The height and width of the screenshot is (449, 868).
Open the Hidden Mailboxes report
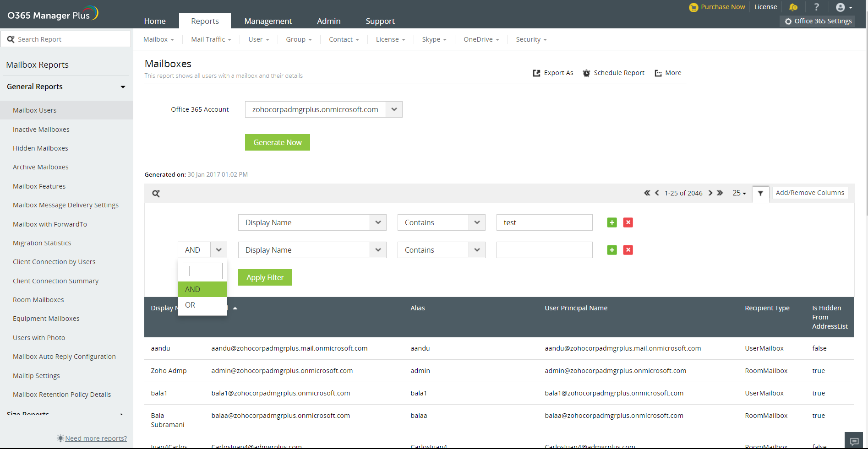coord(40,148)
